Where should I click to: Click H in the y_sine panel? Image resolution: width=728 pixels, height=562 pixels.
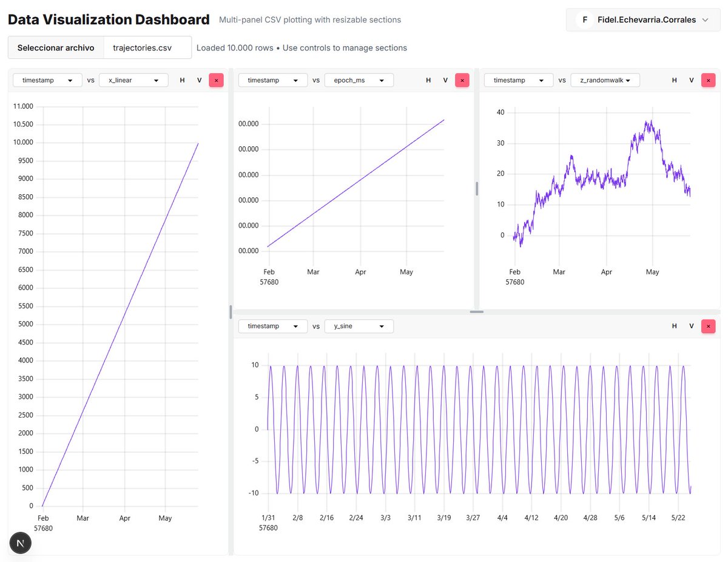pos(675,326)
